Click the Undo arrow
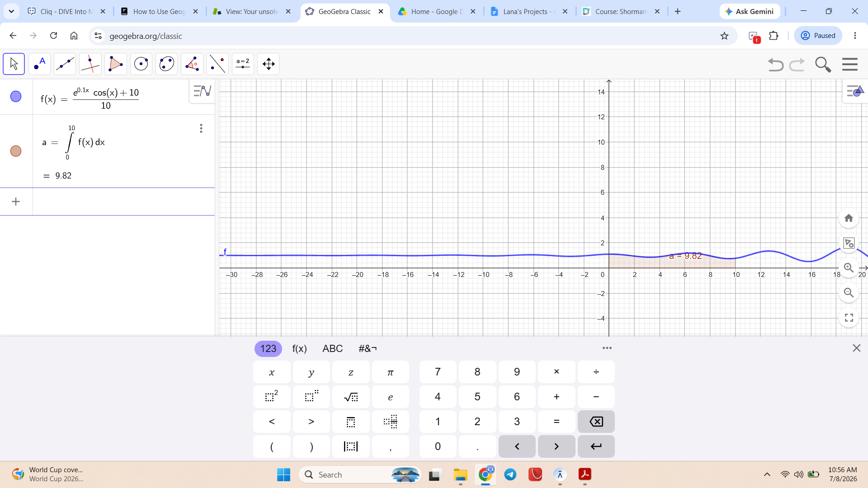The image size is (868, 488). click(x=775, y=65)
